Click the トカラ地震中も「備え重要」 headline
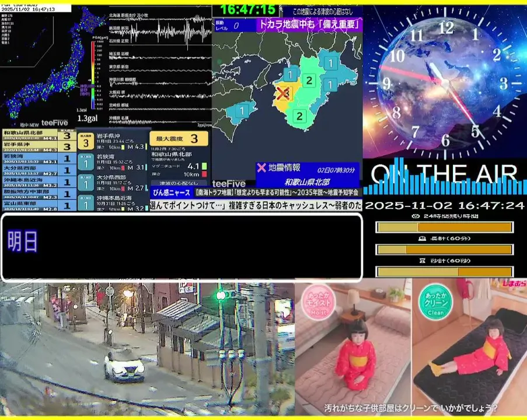527x420 pixels. click(x=309, y=24)
